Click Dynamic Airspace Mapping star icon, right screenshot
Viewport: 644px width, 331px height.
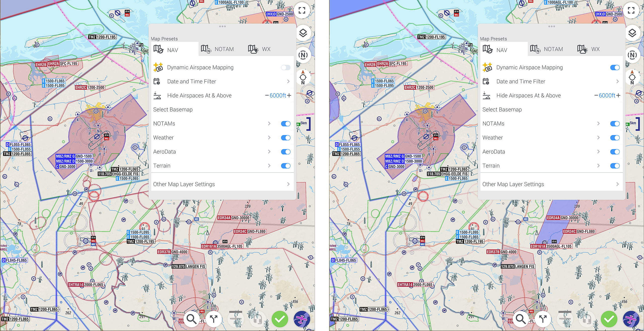pyautogui.click(x=488, y=67)
